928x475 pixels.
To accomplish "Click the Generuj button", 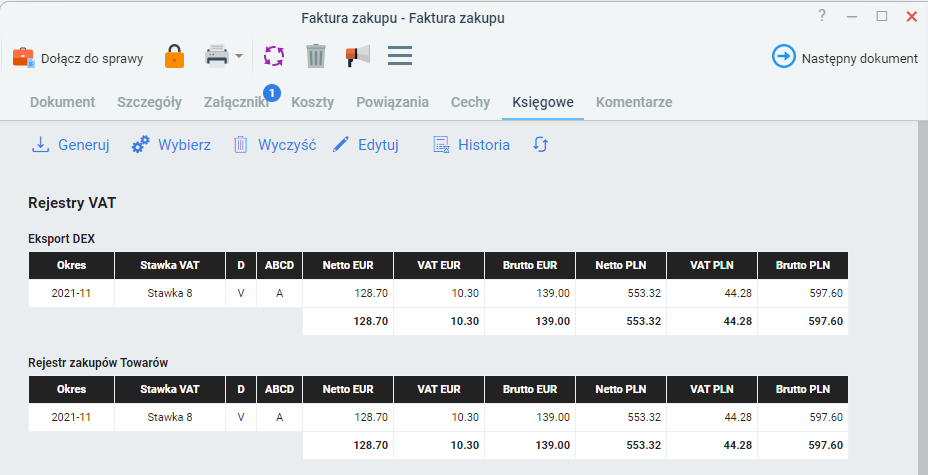I will coord(70,145).
